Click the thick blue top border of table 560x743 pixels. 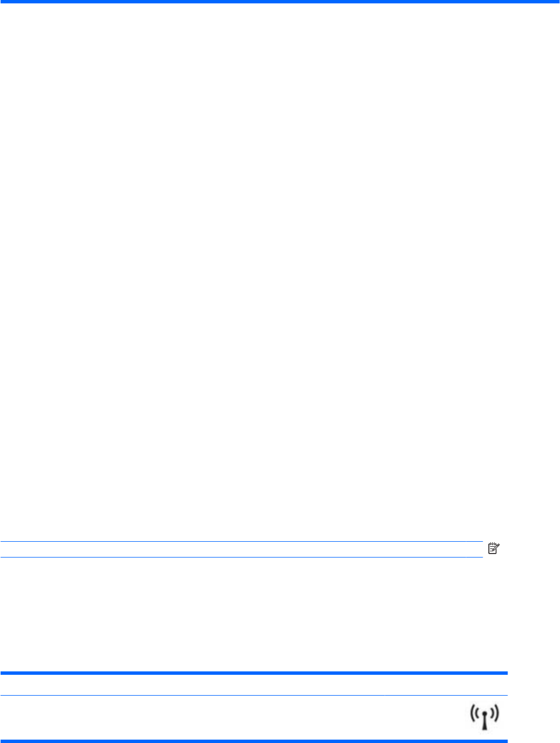click(254, 673)
